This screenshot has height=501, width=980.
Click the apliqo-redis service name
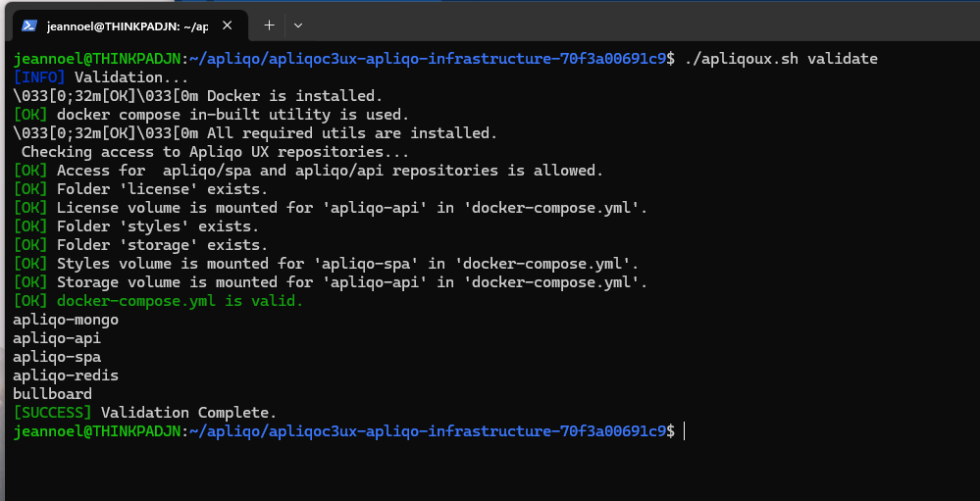(x=66, y=376)
